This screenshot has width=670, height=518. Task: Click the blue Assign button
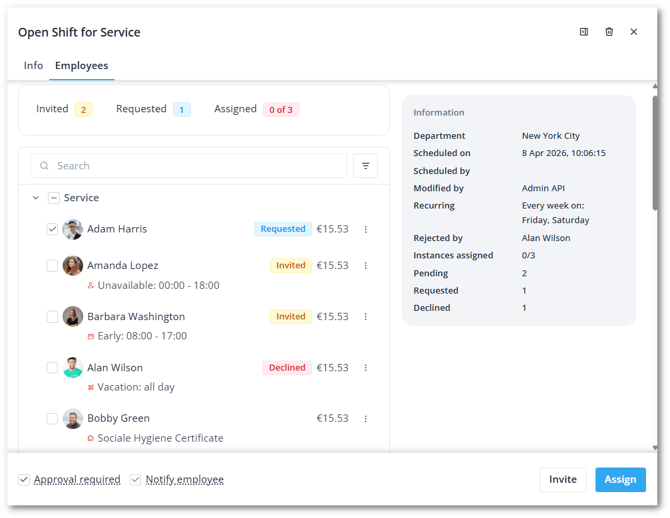click(619, 480)
